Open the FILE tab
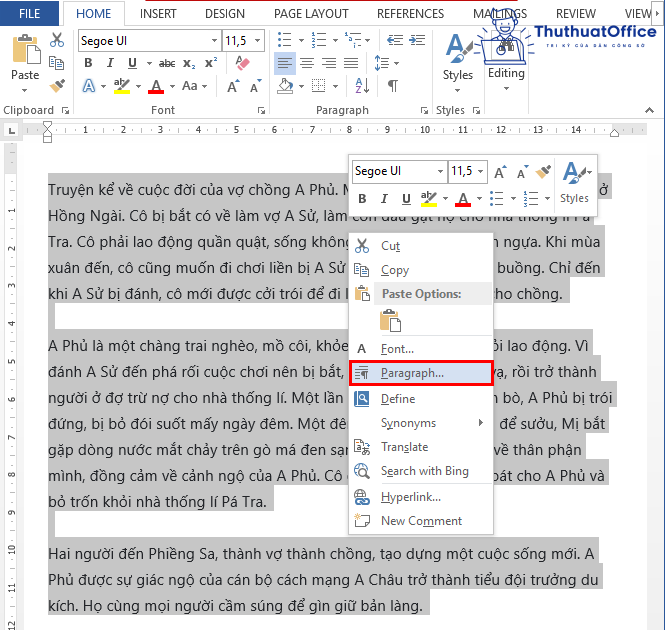 click(x=29, y=14)
